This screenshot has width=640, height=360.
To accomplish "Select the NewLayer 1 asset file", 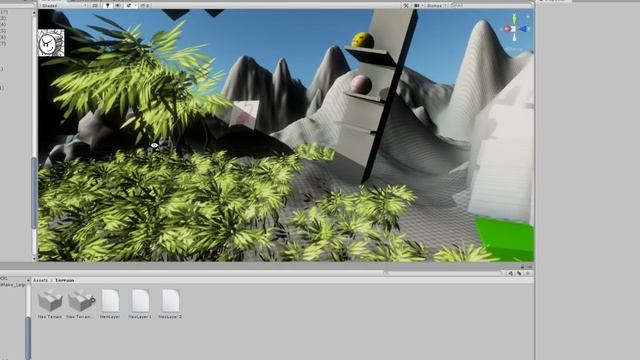I will click(140, 304).
